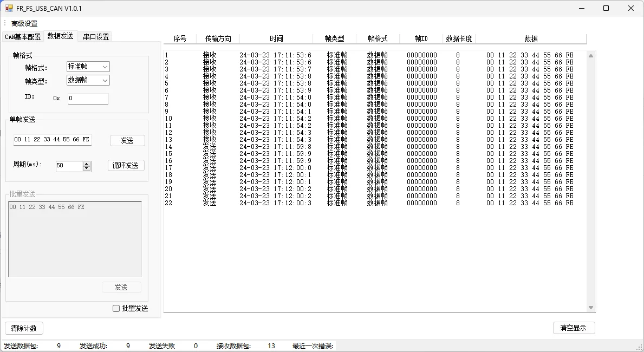Click the log scrollbar down arrow
Screen dimensions: 644x352
click(x=590, y=308)
